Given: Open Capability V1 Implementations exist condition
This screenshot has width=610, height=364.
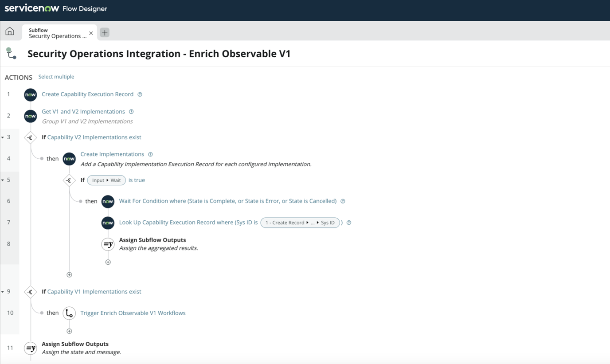Looking at the screenshot, I should 94,292.
